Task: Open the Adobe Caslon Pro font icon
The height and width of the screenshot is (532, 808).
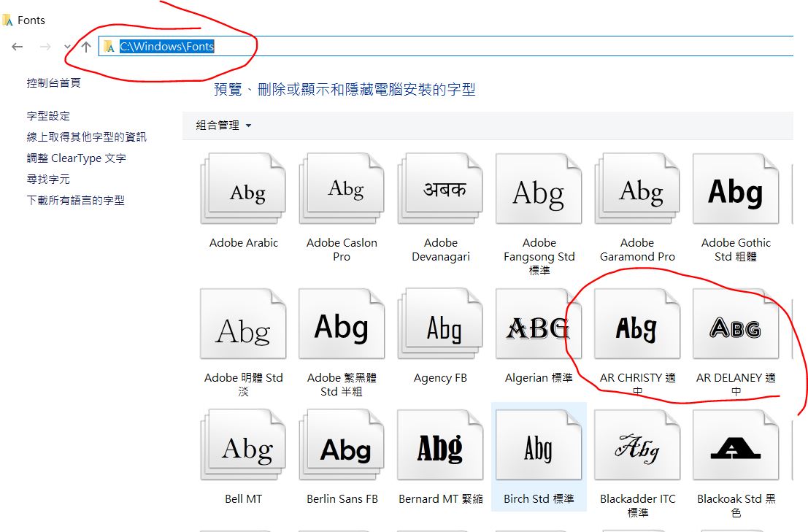Action: [x=342, y=188]
